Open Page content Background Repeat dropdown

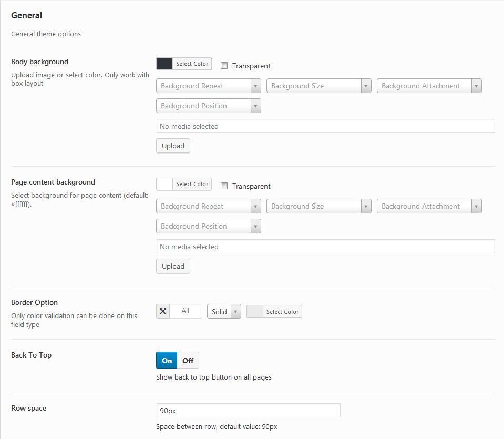209,206
